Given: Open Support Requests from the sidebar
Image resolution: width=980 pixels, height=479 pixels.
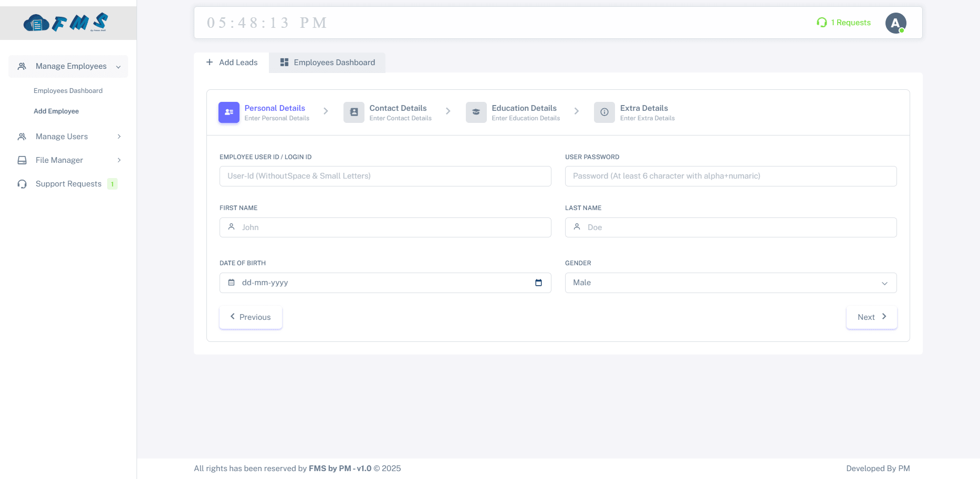Looking at the screenshot, I should (x=68, y=184).
